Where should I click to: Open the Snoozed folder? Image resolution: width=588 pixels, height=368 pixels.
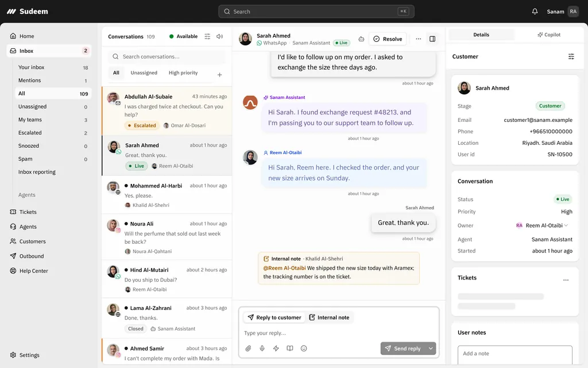[53, 146]
